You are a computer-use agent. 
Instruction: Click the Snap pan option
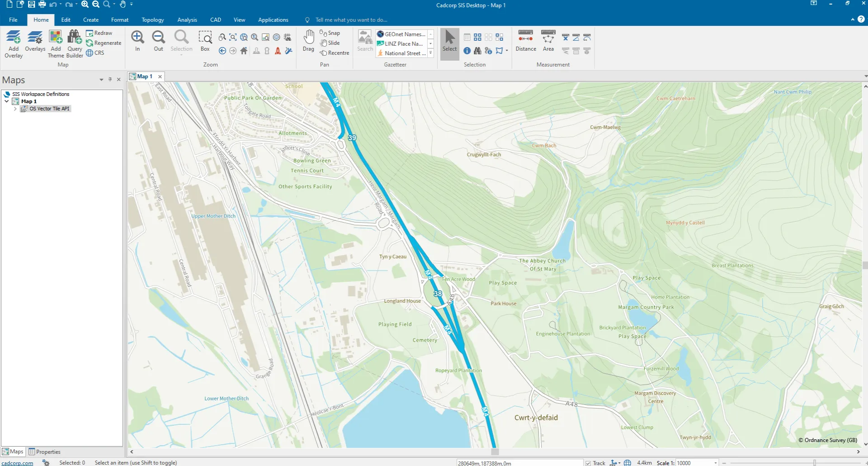pyautogui.click(x=330, y=33)
